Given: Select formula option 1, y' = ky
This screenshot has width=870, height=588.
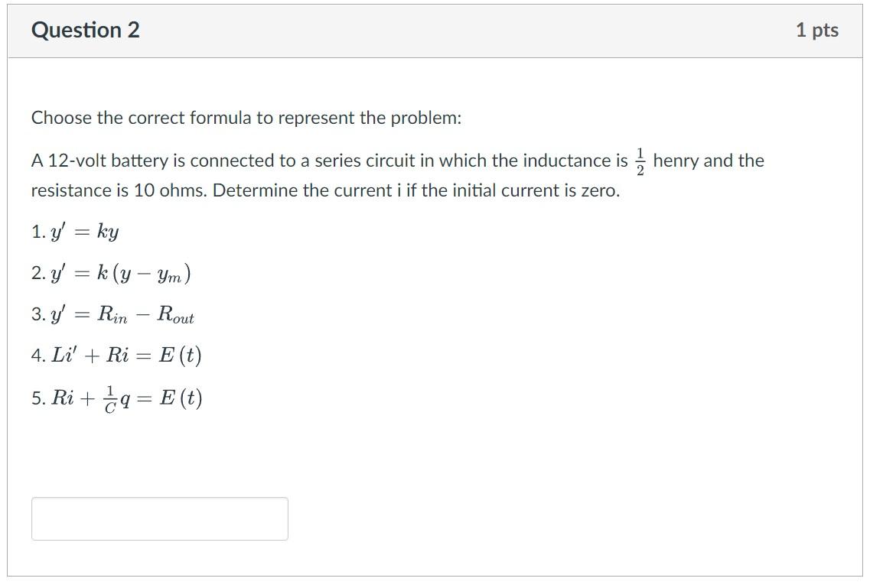Looking at the screenshot, I should click(x=77, y=232).
